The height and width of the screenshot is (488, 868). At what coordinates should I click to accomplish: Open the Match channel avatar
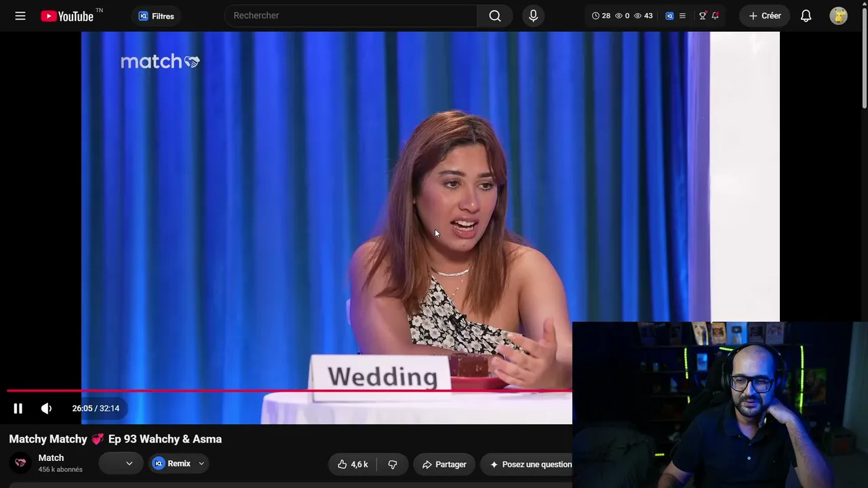pos(20,463)
